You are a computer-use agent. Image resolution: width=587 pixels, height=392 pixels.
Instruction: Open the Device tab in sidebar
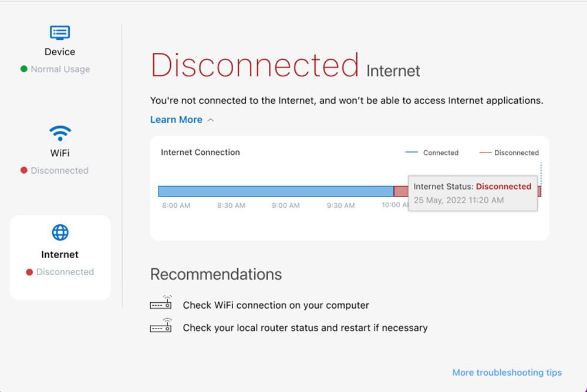pyautogui.click(x=60, y=52)
